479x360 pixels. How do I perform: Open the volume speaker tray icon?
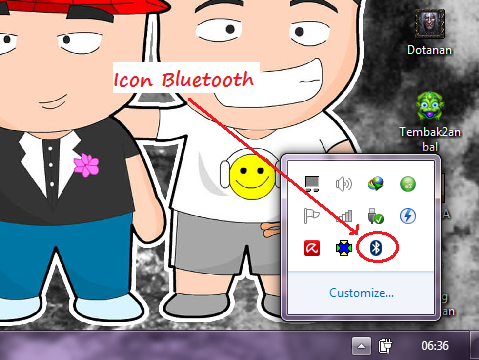tap(344, 184)
